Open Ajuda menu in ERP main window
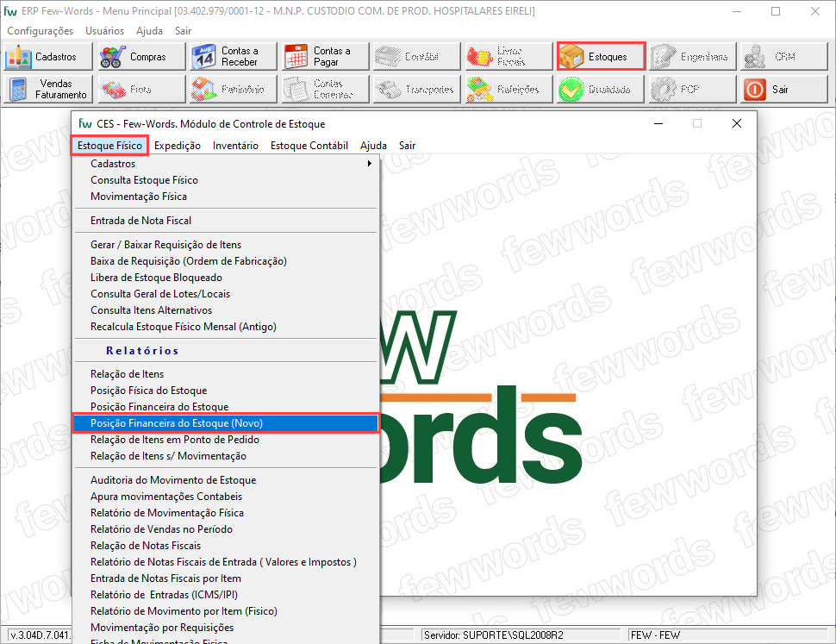 (149, 31)
